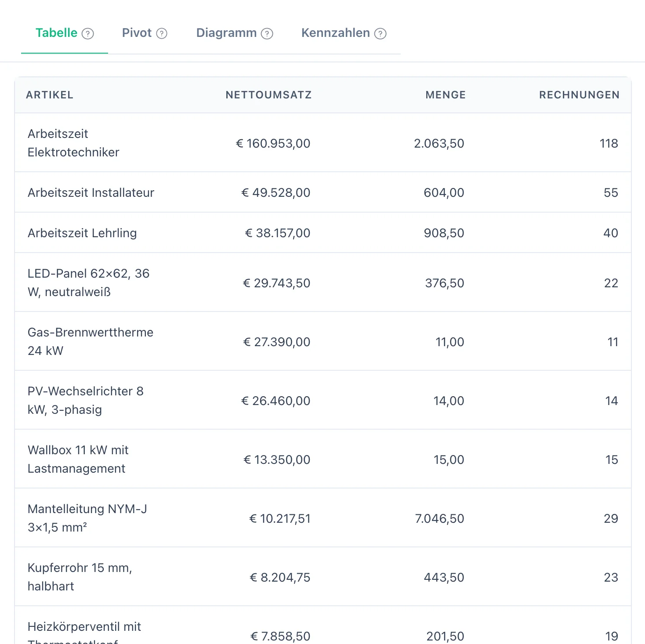The height and width of the screenshot is (644, 645).
Task: Select the PV-Wechselrichter 8 kW article
Action: [86, 400]
